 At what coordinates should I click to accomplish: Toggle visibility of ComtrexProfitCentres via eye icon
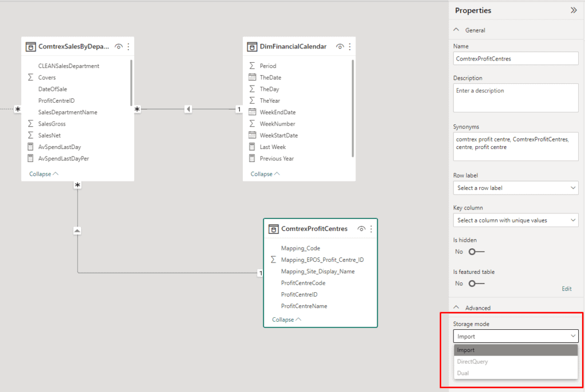point(362,229)
